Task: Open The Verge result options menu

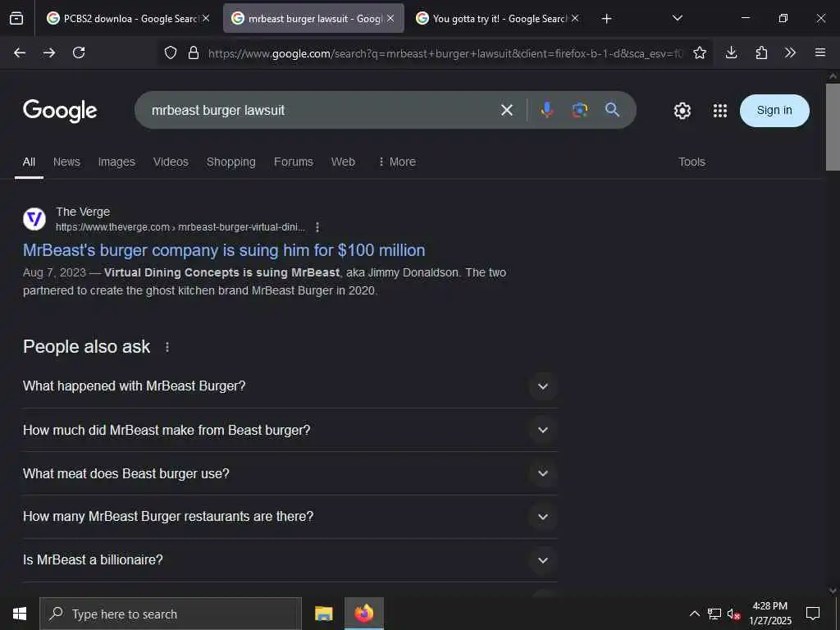Action: [317, 227]
